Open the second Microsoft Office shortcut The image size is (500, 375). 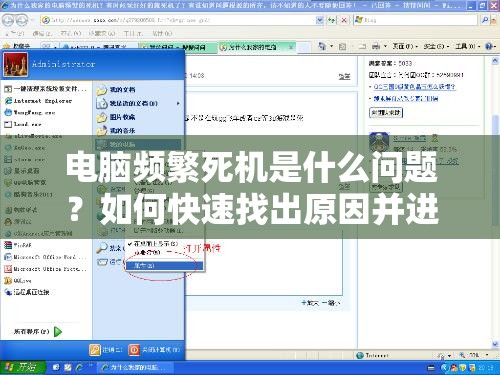[45, 269]
